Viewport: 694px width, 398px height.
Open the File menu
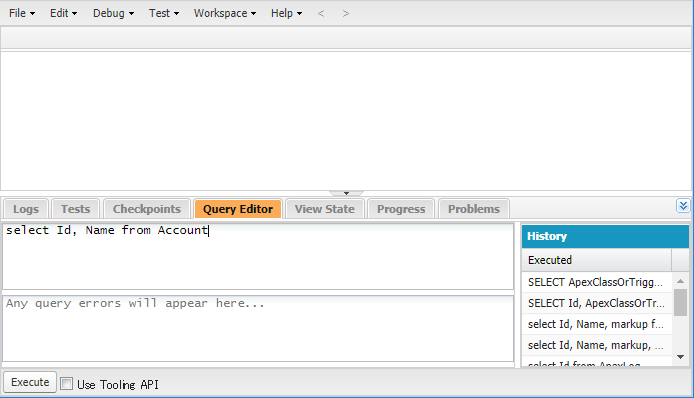coord(22,13)
